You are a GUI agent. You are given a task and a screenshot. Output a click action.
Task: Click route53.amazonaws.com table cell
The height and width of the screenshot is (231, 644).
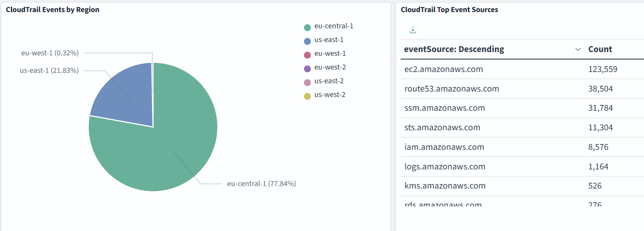[x=451, y=89]
